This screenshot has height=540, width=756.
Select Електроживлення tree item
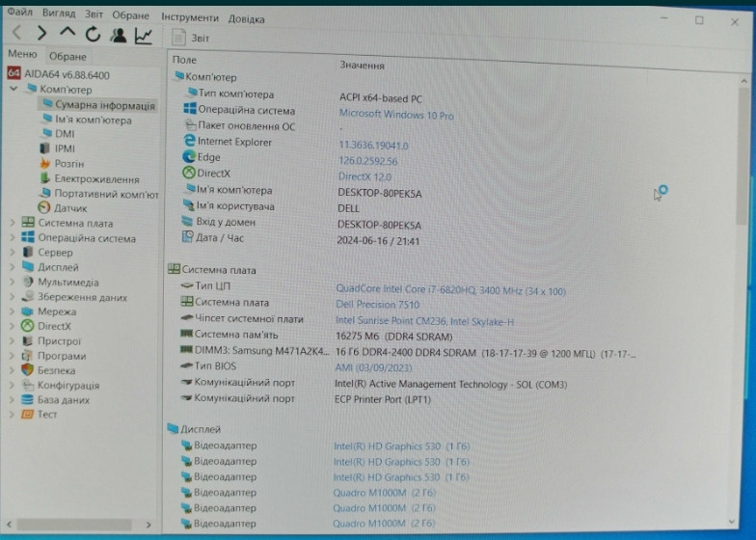tap(90, 179)
